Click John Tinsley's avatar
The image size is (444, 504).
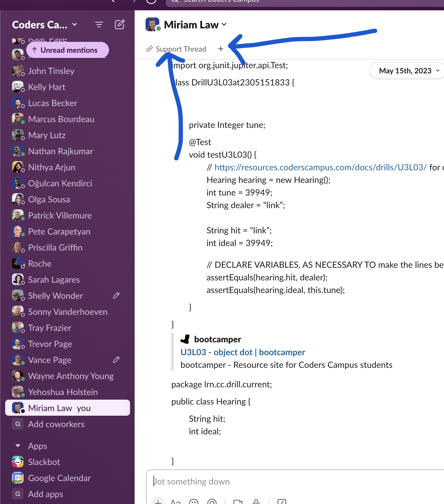[18, 71]
